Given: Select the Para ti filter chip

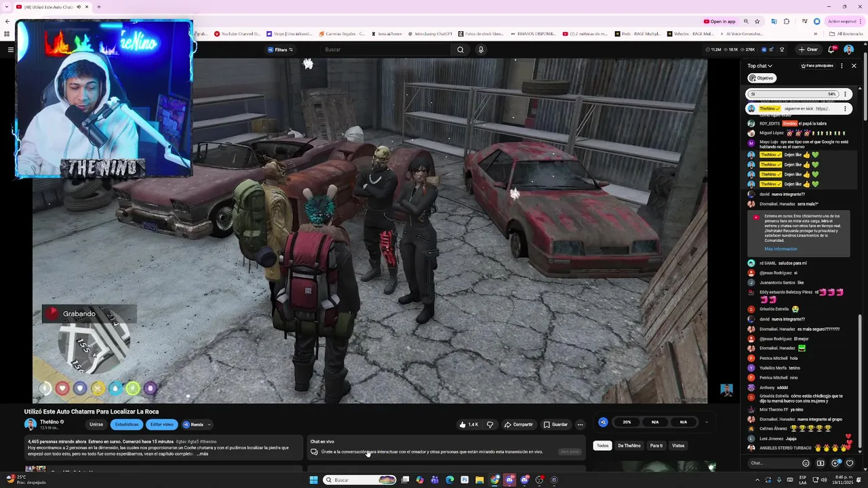Looking at the screenshot, I should click(656, 445).
